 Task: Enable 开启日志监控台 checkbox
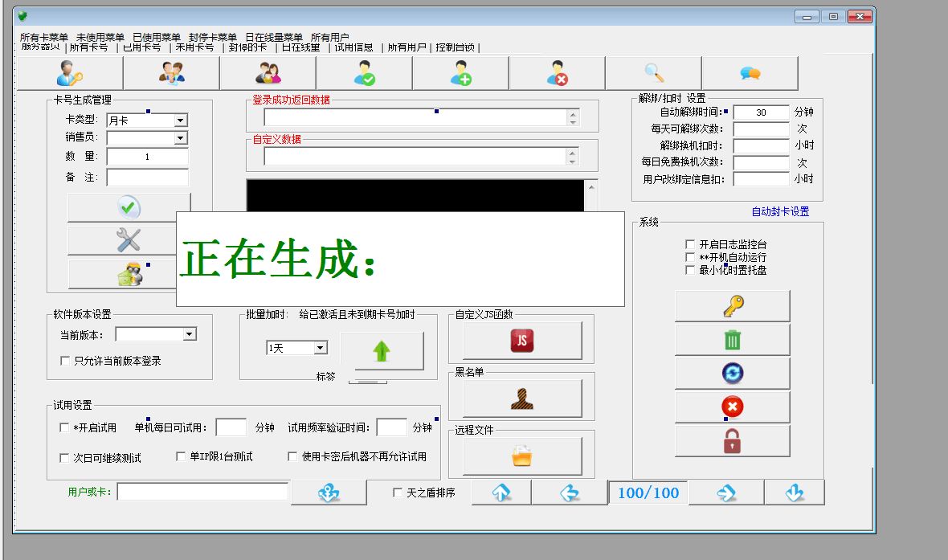tap(690, 244)
